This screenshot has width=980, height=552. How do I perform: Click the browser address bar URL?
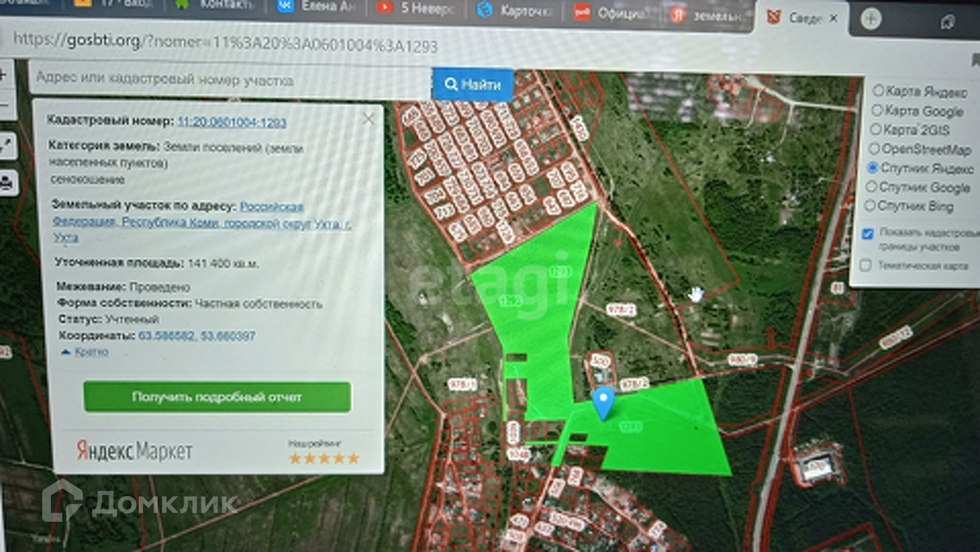coord(225,42)
